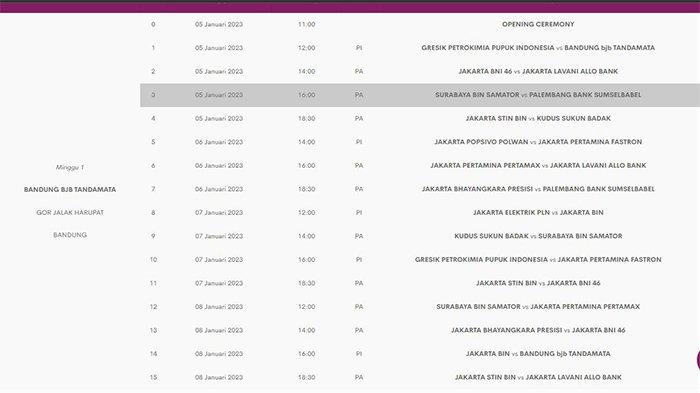Viewport: 700px width, 393px height.
Task: Click the Bandung BJB Tandamata venue heading
Action: point(70,190)
